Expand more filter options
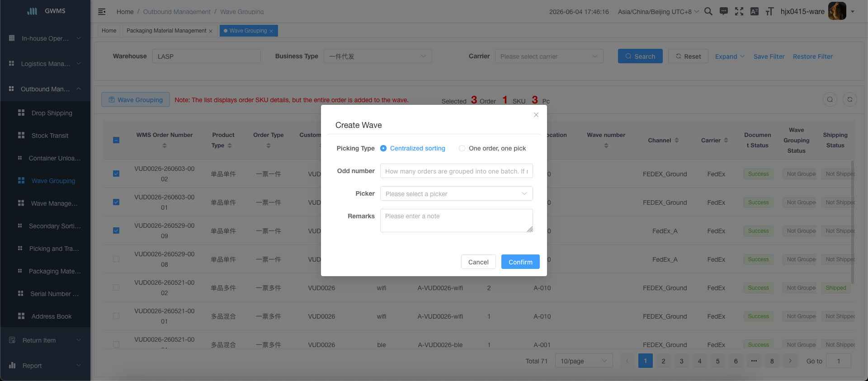868x381 pixels. [x=730, y=56]
